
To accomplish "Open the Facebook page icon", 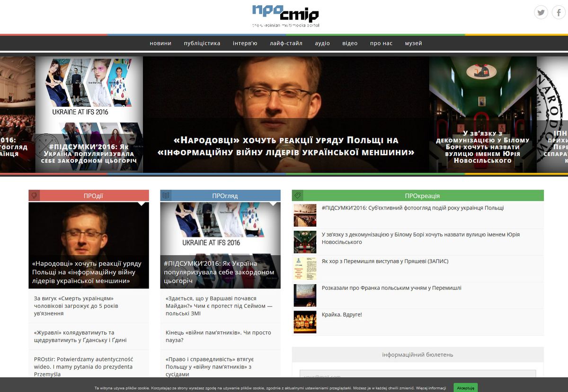I will coord(559,12).
